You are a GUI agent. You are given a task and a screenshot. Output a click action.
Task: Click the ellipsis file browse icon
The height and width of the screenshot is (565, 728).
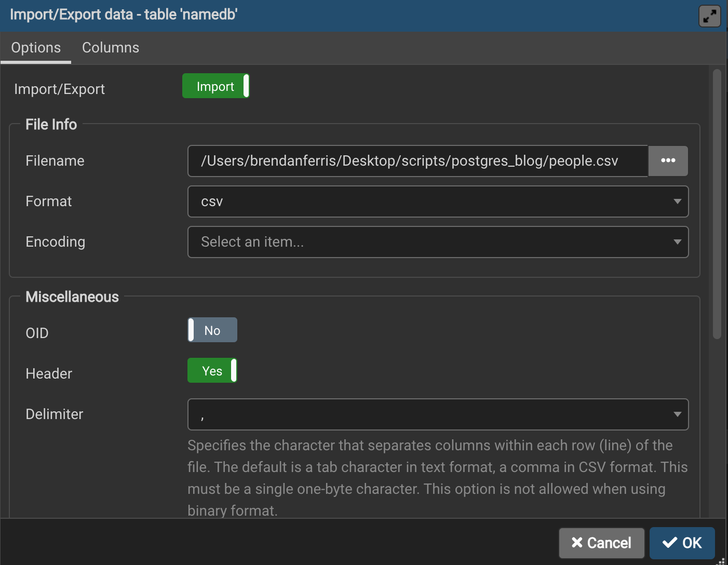point(668,161)
